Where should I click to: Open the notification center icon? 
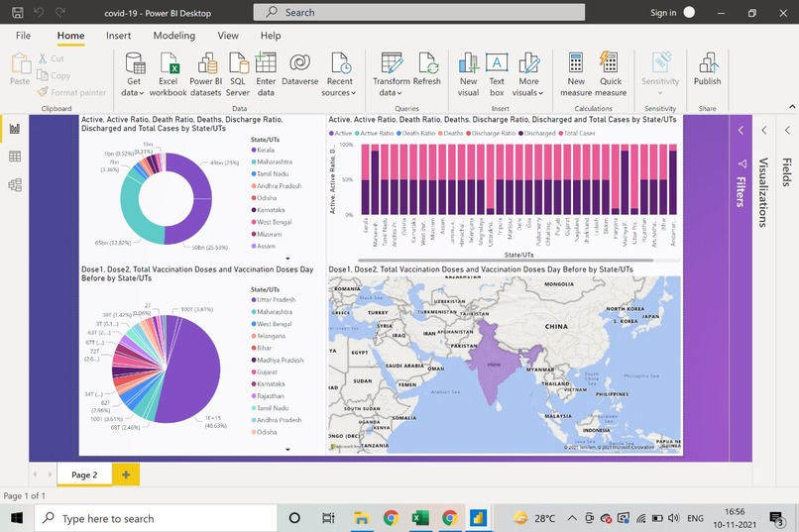[776, 519]
